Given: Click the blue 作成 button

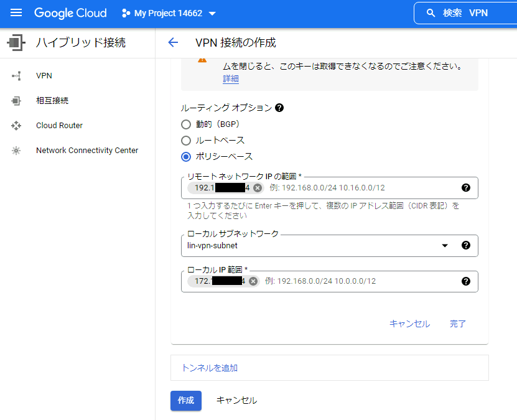Looking at the screenshot, I should [186, 400].
